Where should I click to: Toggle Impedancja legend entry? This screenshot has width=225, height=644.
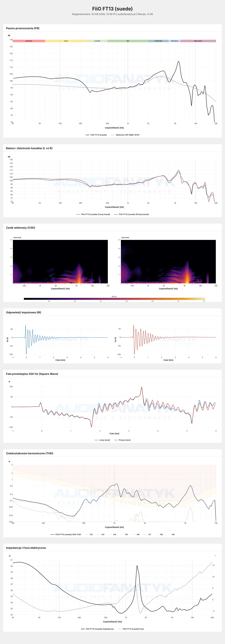click(x=97, y=629)
